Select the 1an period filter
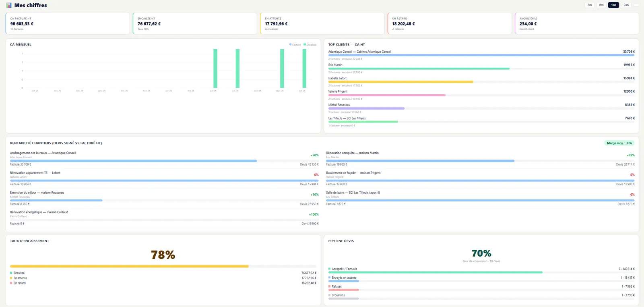 pyautogui.click(x=613, y=5)
